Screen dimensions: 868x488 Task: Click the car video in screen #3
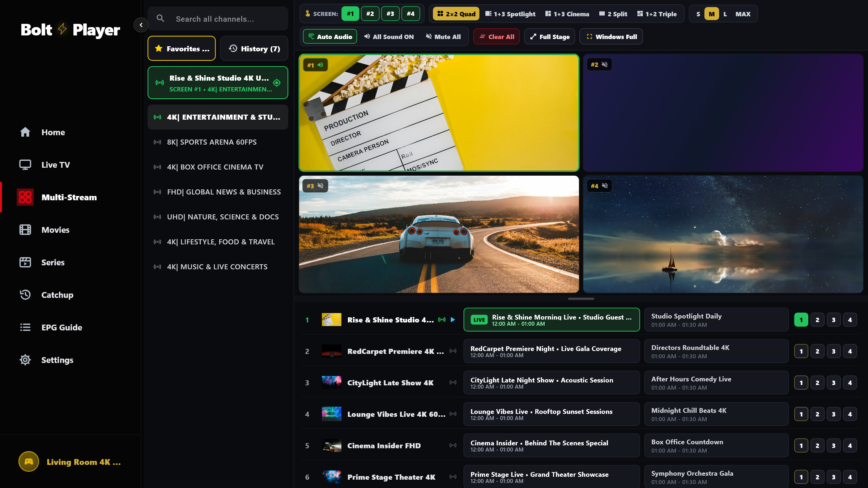[439, 234]
